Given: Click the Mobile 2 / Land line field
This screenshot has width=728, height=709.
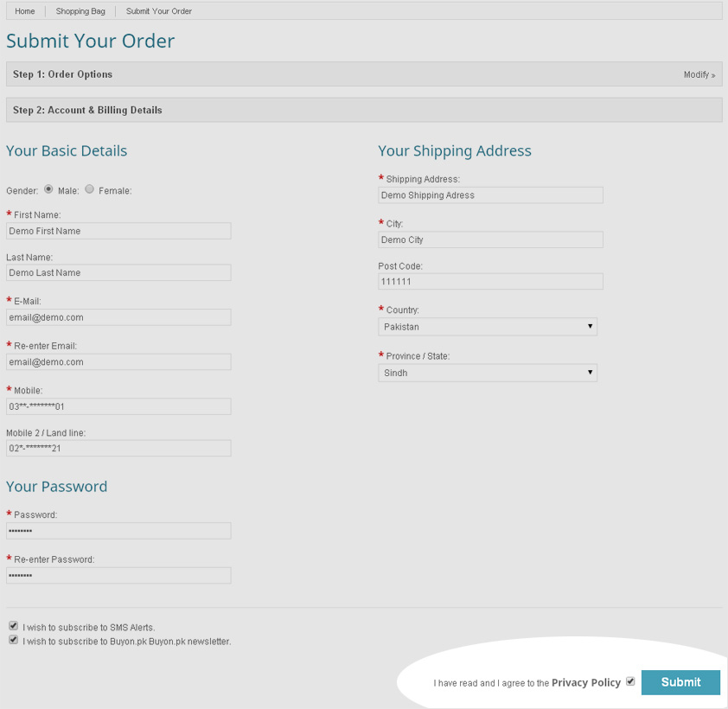Looking at the screenshot, I should point(118,449).
